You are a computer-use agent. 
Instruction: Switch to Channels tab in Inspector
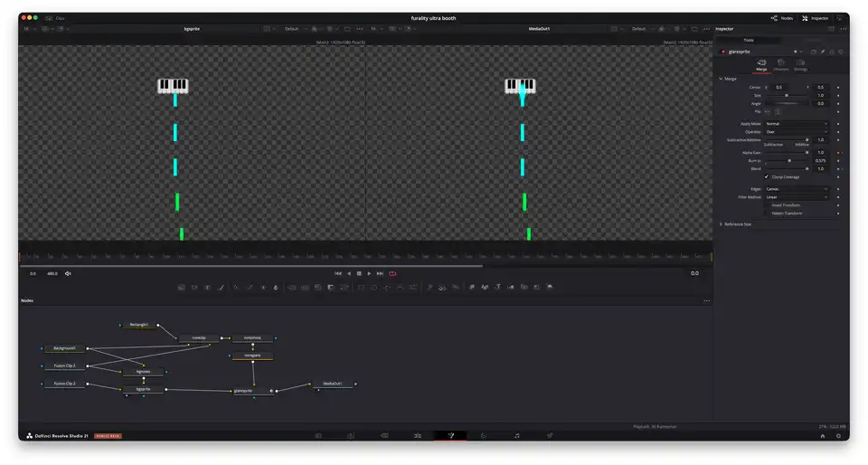(x=781, y=65)
